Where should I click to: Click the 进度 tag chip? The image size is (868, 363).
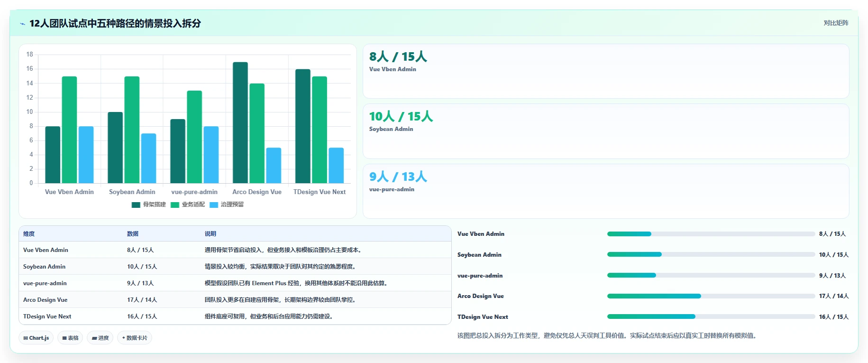(100, 338)
